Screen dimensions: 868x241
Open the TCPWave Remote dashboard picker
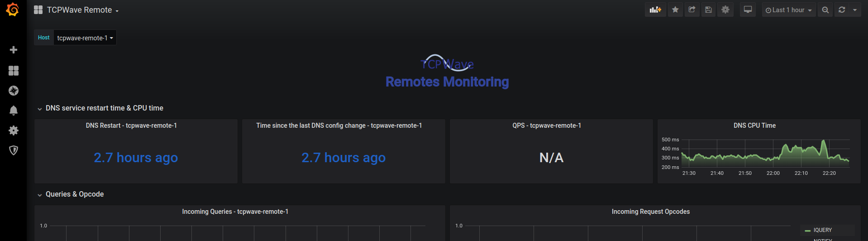click(81, 10)
